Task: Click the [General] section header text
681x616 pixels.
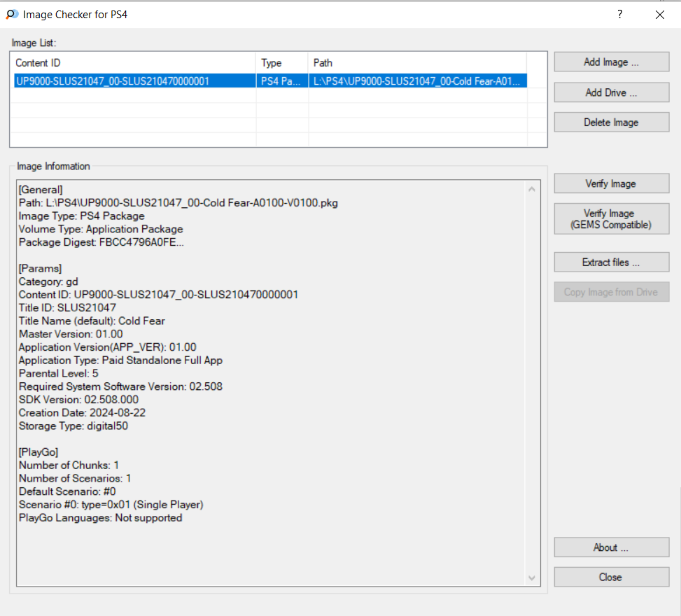Action: point(41,190)
